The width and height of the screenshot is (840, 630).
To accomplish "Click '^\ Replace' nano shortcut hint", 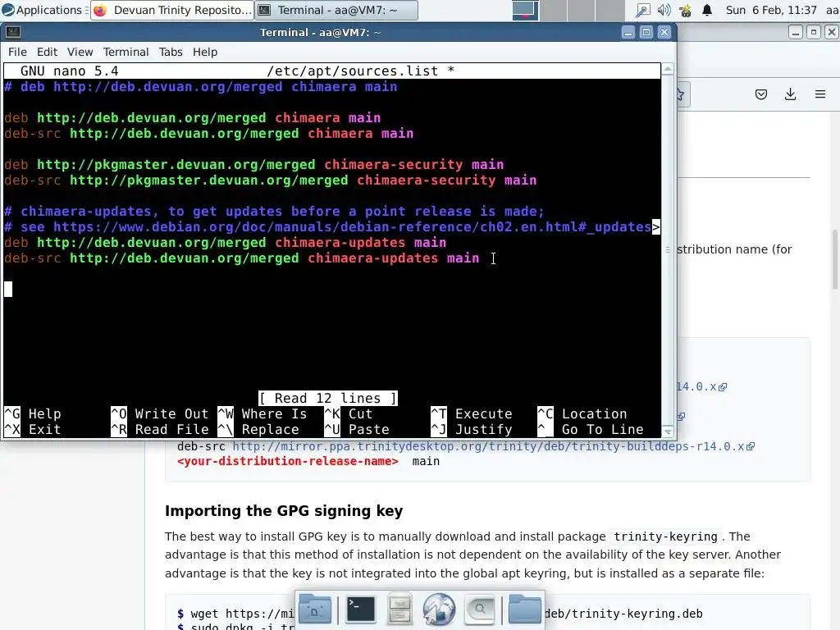I will coord(258,430).
